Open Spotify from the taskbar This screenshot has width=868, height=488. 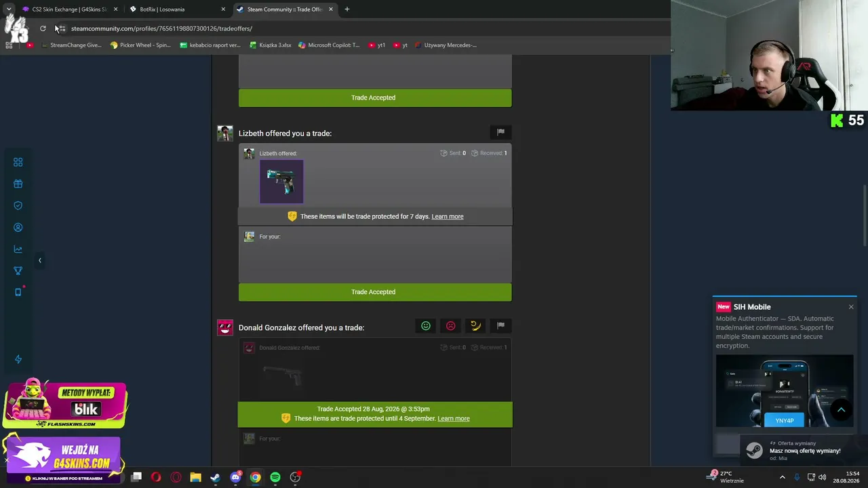(275, 477)
